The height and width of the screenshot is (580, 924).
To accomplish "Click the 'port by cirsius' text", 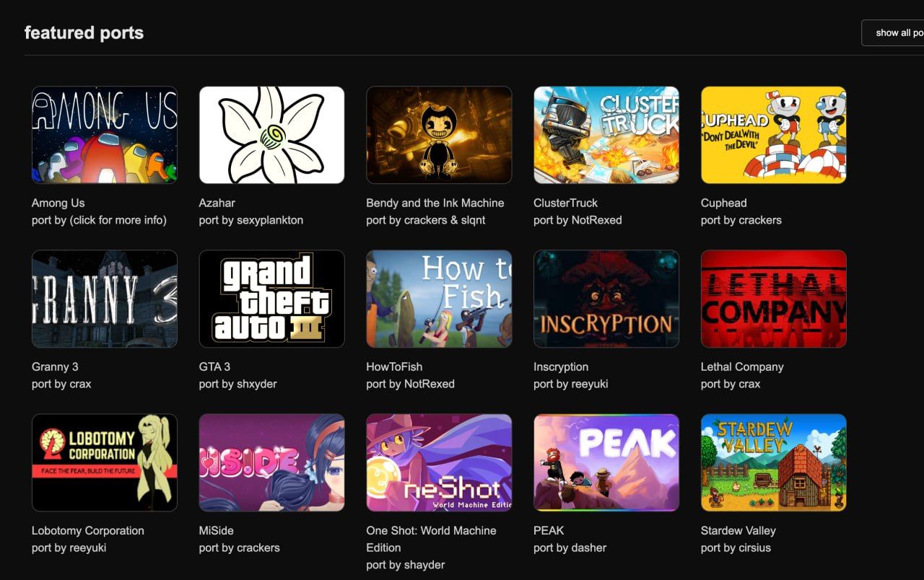I will pyautogui.click(x=736, y=548).
